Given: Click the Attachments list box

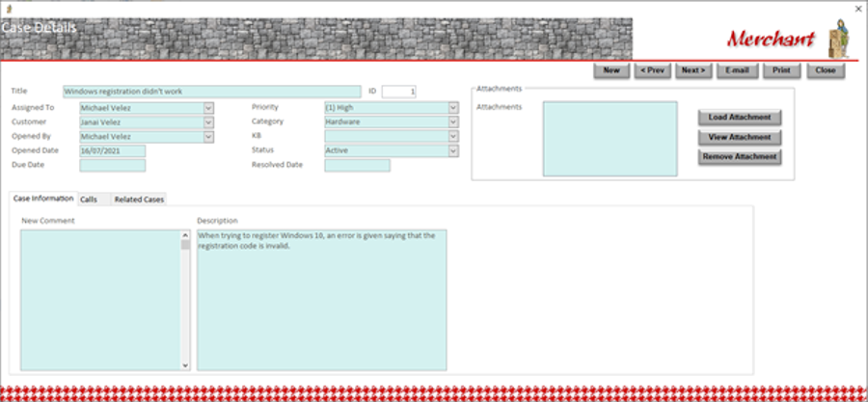Looking at the screenshot, I should point(610,139).
